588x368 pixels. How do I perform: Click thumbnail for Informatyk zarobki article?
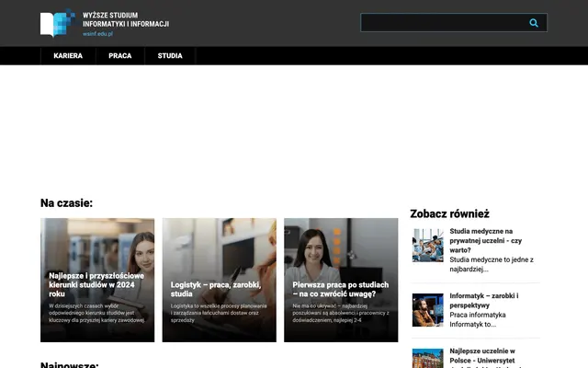point(427,310)
